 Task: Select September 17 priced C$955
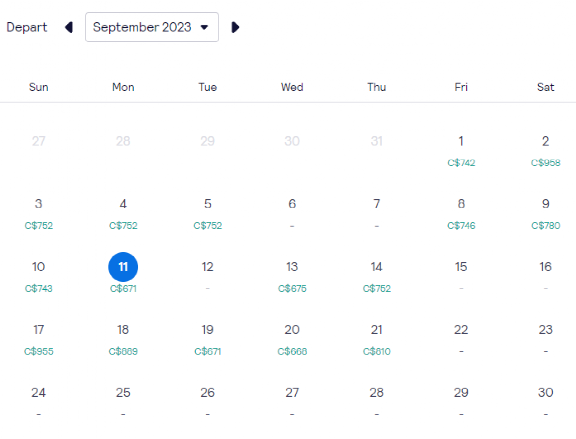coord(39,340)
